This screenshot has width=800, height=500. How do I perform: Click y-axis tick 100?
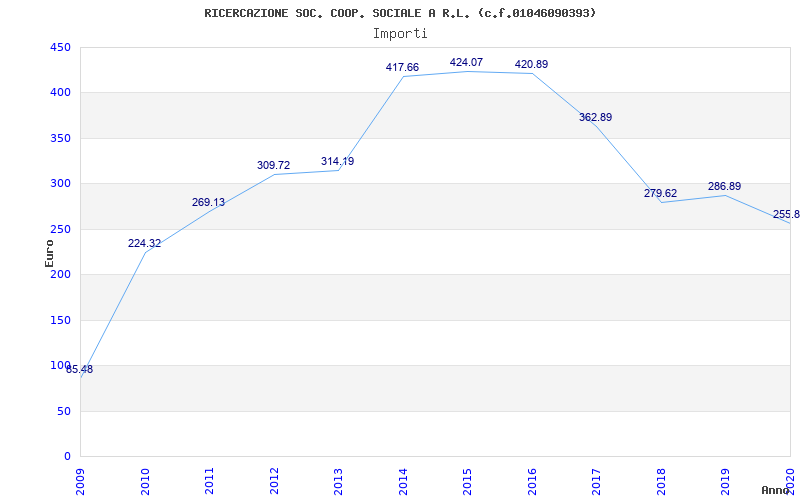[60, 365]
